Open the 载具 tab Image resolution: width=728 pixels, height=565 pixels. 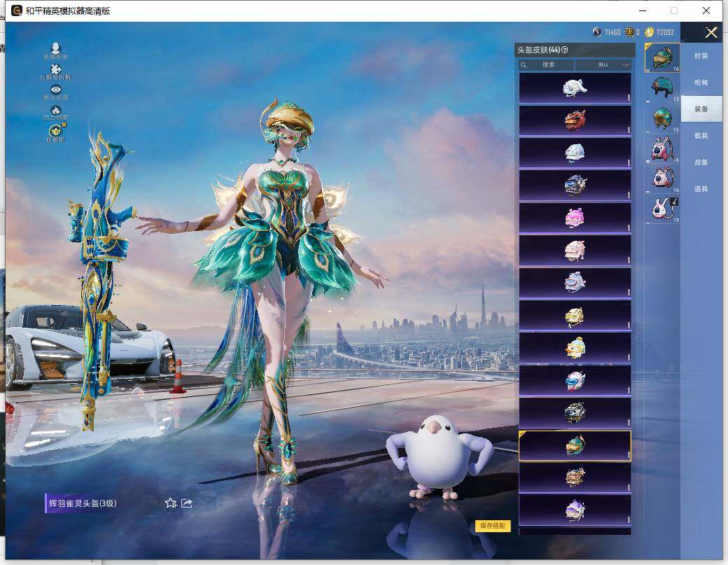click(x=701, y=136)
